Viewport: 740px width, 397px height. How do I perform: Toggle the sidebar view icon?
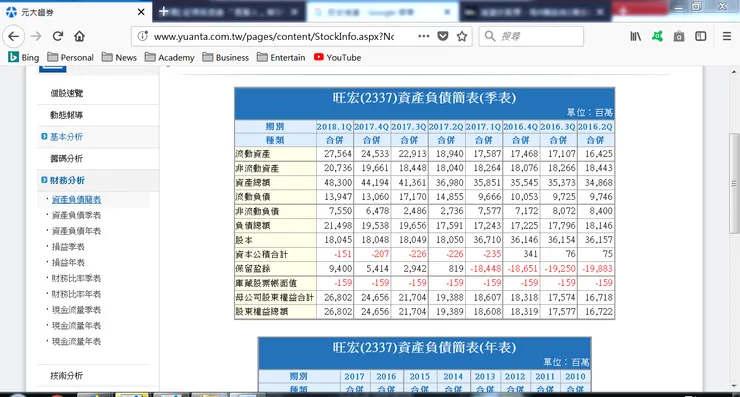701,36
